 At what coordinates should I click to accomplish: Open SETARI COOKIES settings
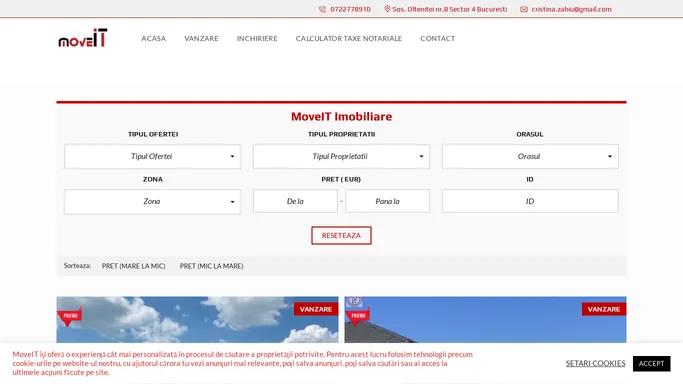[595, 363]
